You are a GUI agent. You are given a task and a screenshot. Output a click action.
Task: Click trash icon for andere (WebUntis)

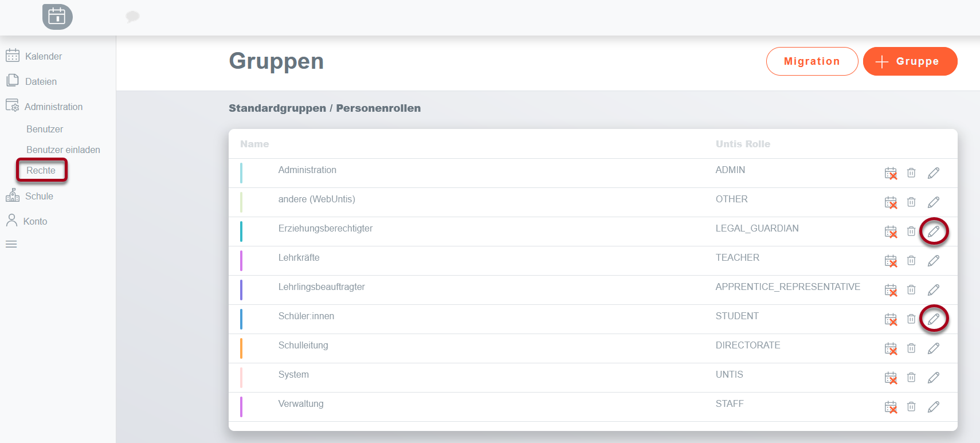pos(911,202)
